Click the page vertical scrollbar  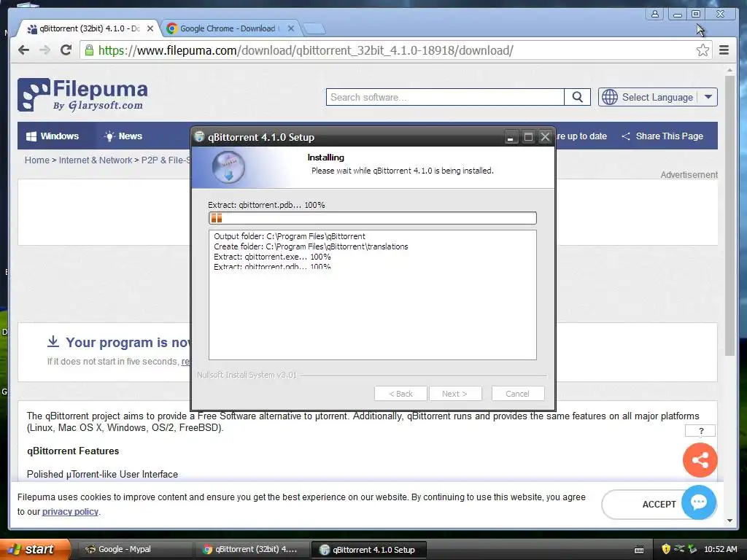729,216
